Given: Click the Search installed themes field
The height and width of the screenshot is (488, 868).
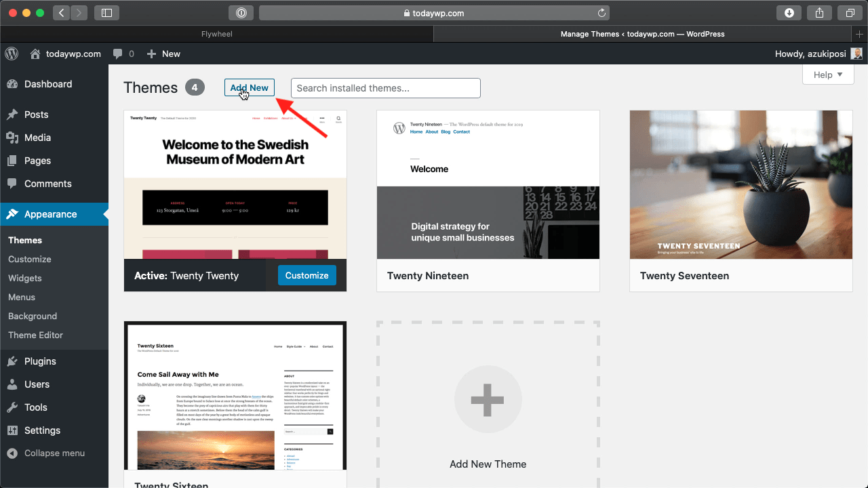Looking at the screenshot, I should tap(386, 88).
